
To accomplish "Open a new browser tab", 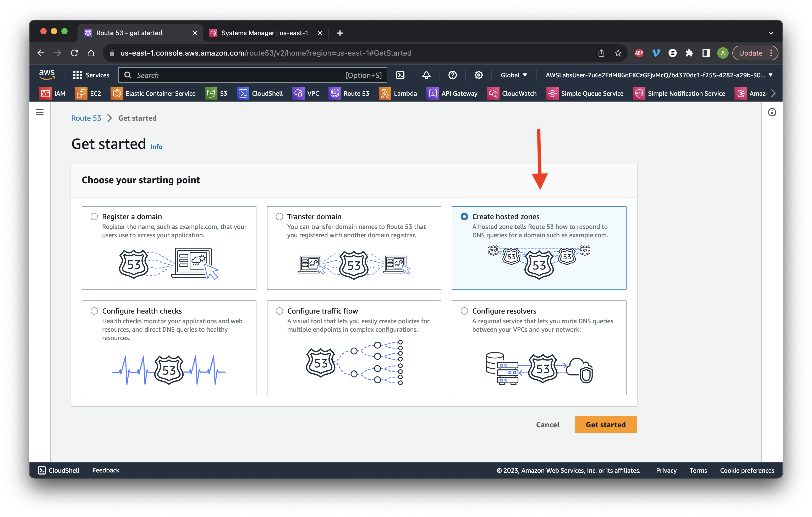I will pyautogui.click(x=340, y=33).
